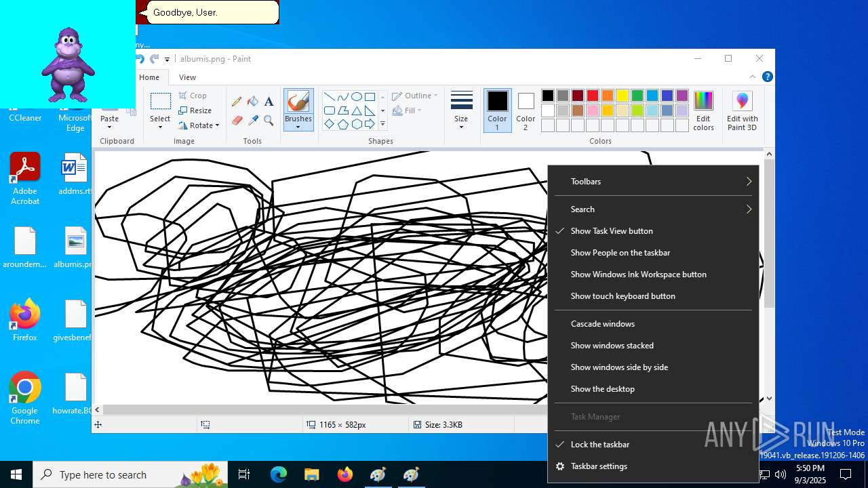Choose the Rectangle shape

pos(370,97)
